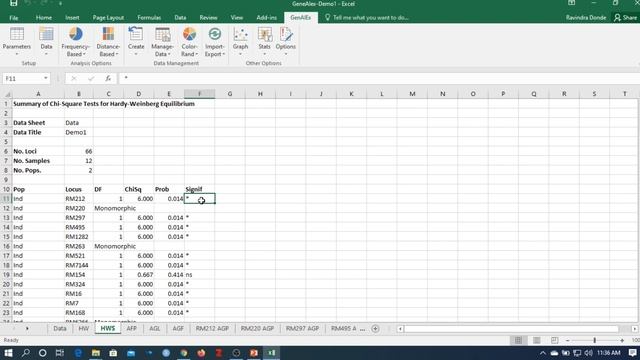Switch to the Formulas ribbon tab
The height and width of the screenshot is (360, 640).
pyautogui.click(x=149, y=18)
